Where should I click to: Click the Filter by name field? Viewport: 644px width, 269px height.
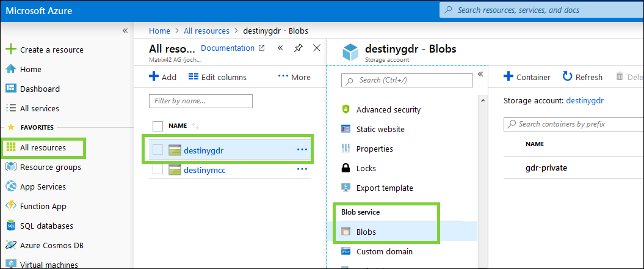(200, 101)
